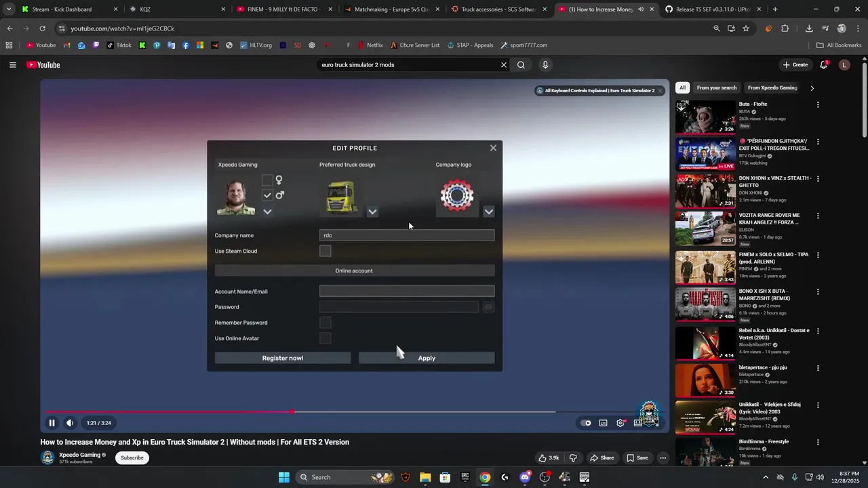Click the Register now! button
Screen dimensions: 868x488
click(283, 358)
